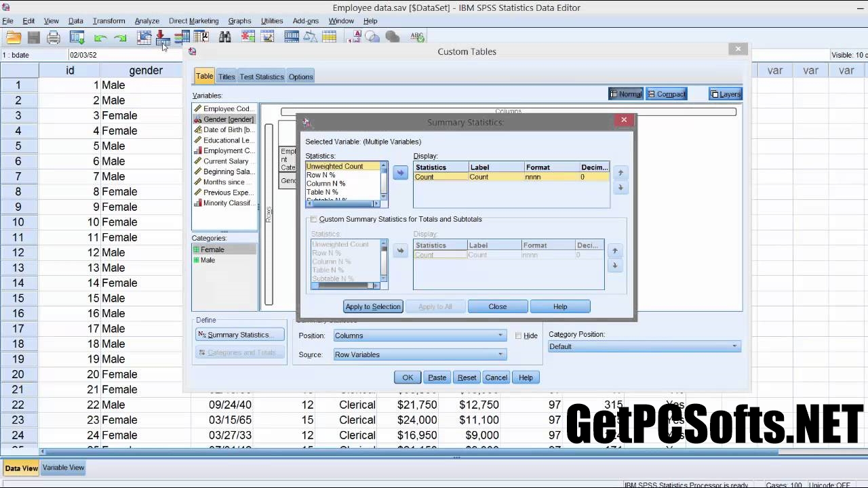Screen dimensions: 868x488
Task: Toggle the Hide checkbox next to Position
Action: [518, 335]
